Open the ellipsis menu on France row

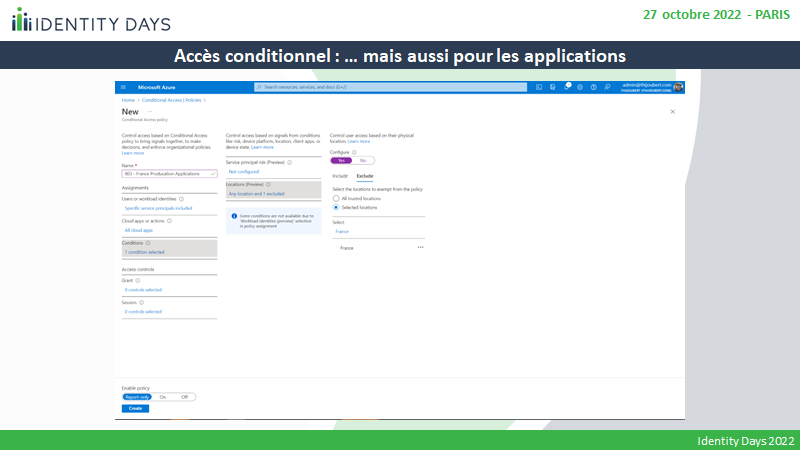click(x=420, y=247)
